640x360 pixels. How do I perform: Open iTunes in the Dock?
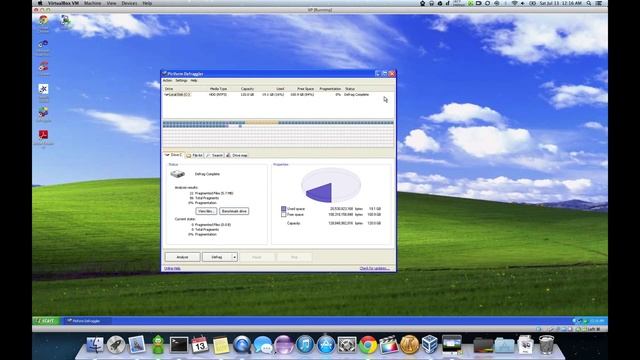[305, 344]
